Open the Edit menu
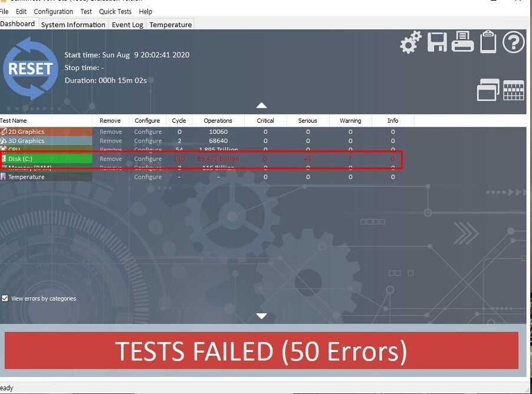The height and width of the screenshot is (394, 532). click(21, 12)
